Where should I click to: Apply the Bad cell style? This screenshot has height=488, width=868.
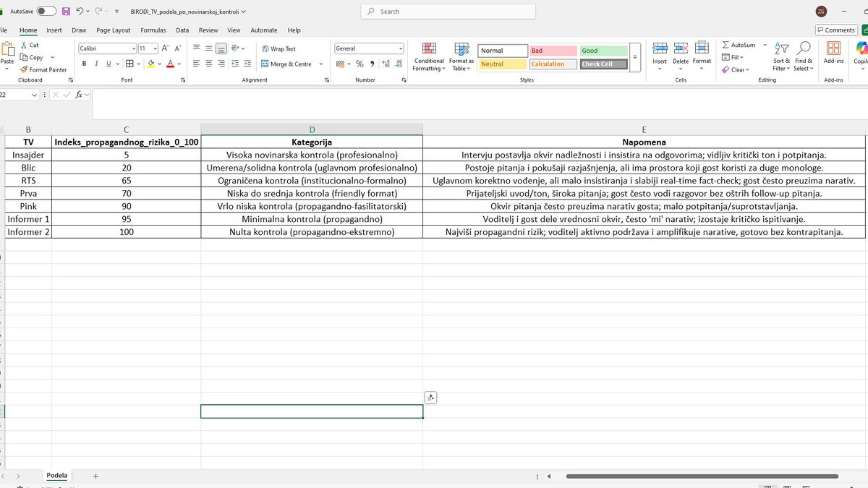click(x=553, y=51)
